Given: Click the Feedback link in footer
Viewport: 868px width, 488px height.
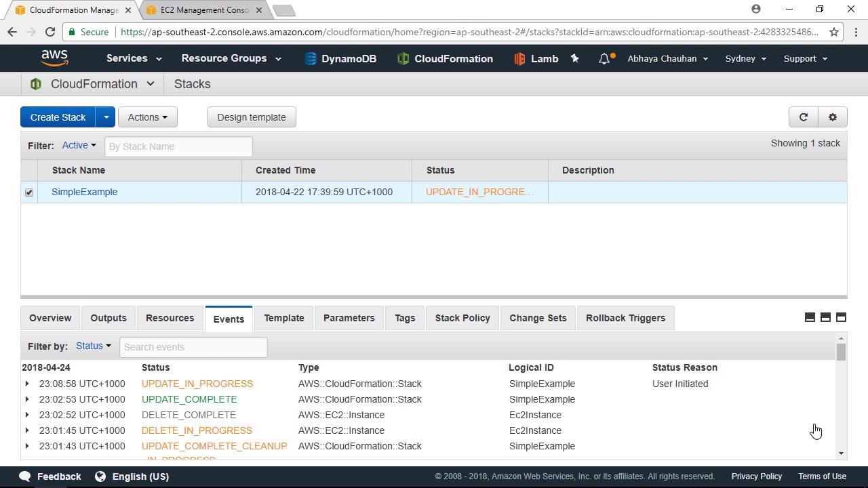Looking at the screenshot, I should tap(59, 476).
